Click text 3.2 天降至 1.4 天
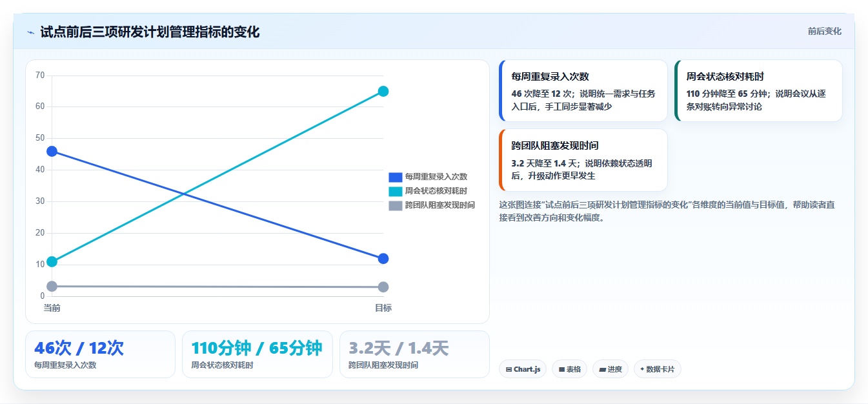868x404 pixels. (545, 163)
